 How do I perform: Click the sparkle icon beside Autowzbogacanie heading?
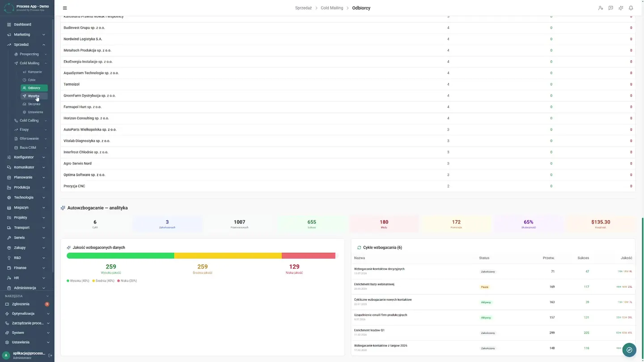(63, 208)
